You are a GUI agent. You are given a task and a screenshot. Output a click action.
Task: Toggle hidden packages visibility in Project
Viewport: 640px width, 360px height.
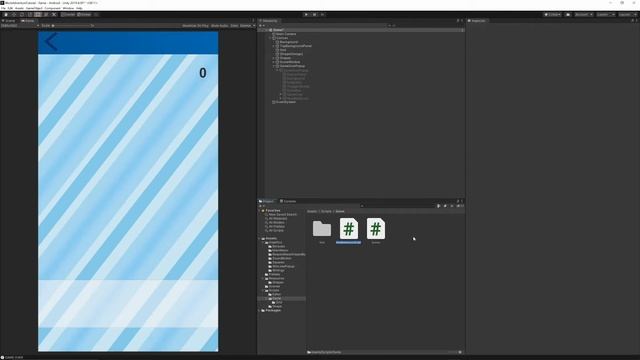pyautogui.click(x=460, y=206)
